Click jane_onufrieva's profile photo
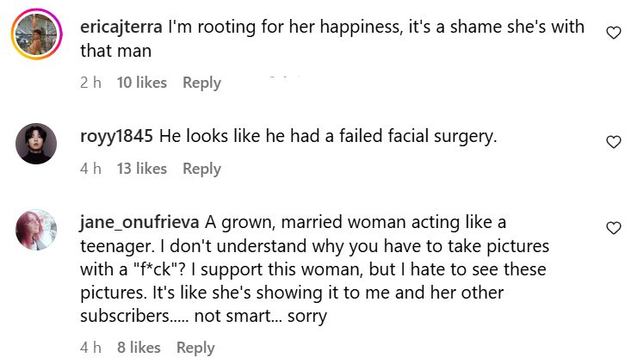 (x=36, y=230)
